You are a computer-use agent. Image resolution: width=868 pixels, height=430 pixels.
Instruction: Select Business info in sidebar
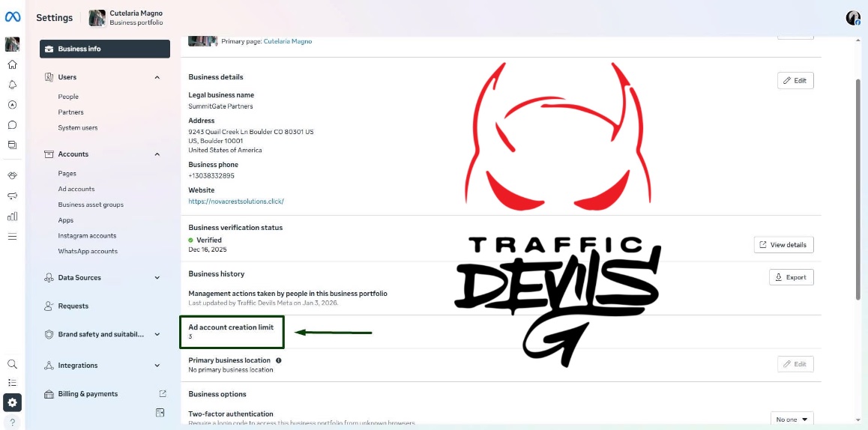click(x=105, y=49)
